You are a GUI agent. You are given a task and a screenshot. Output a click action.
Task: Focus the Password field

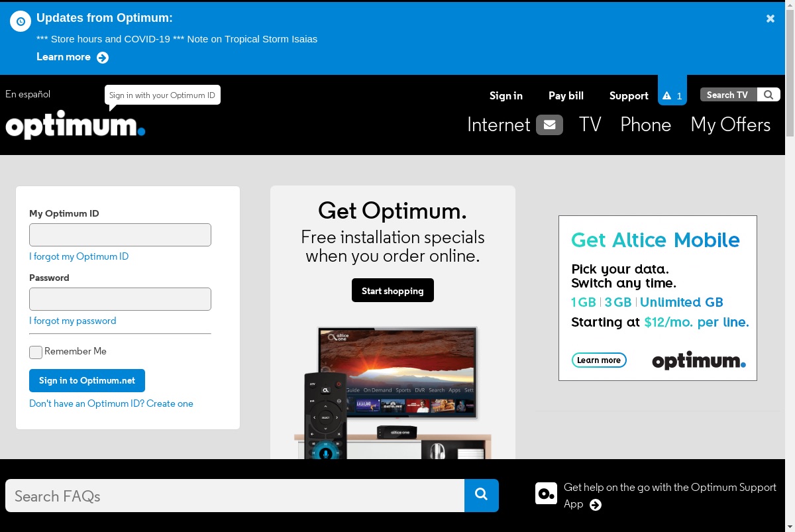tap(120, 299)
